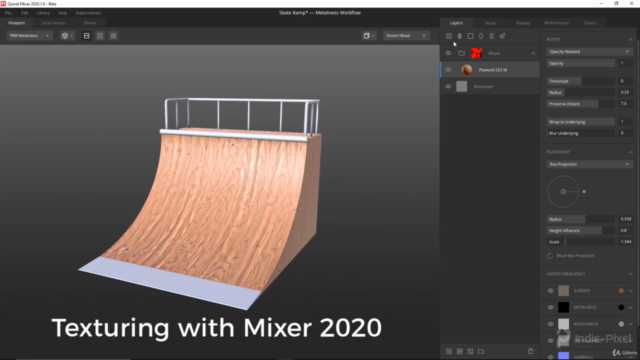
Task: Click the Box Projection rotation dial
Action: point(563,192)
